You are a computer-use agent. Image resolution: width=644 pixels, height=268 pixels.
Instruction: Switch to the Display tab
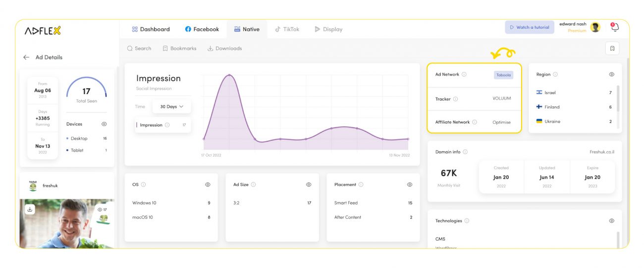pyautogui.click(x=328, y=29)
